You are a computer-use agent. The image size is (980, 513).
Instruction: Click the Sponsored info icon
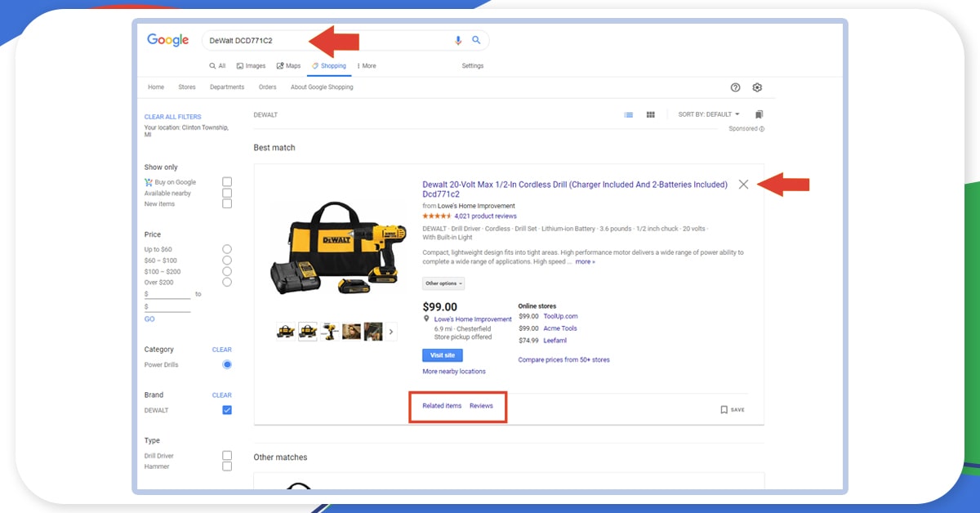pos(762,129)
